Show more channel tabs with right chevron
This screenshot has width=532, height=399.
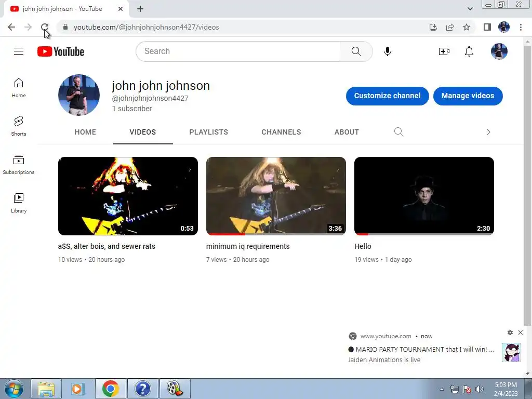[488, 132]
